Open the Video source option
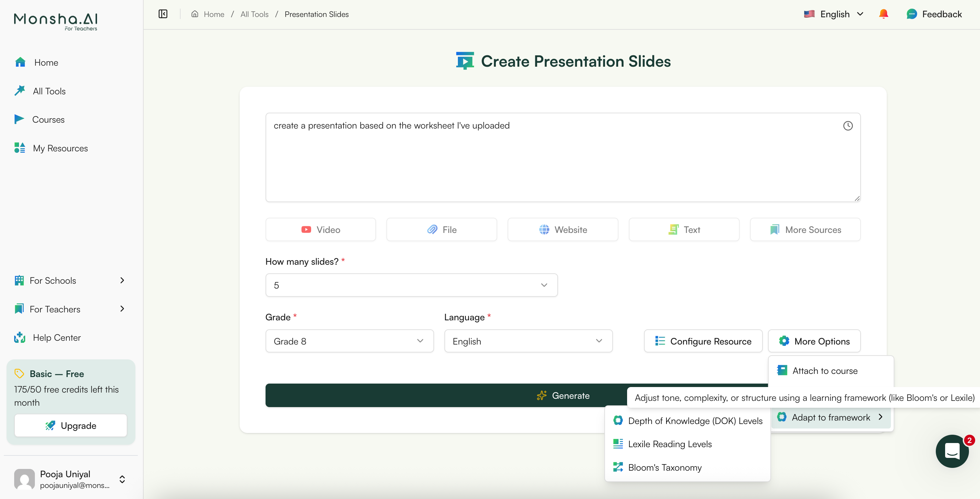This screenshot has height=499, width=980. coord(320,229)
